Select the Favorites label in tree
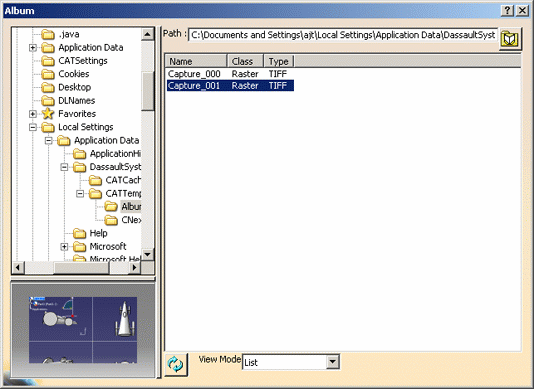534x389 pixels. [x=77, y=113]
